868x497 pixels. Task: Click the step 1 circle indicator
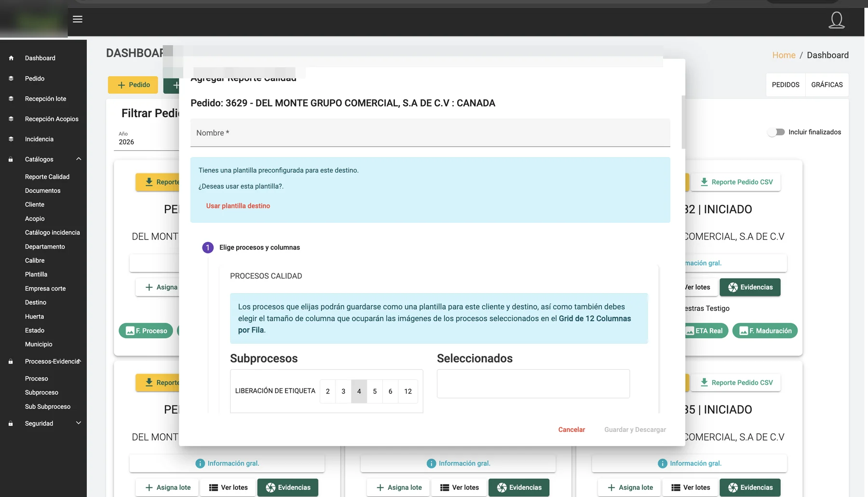click(208, 247)
